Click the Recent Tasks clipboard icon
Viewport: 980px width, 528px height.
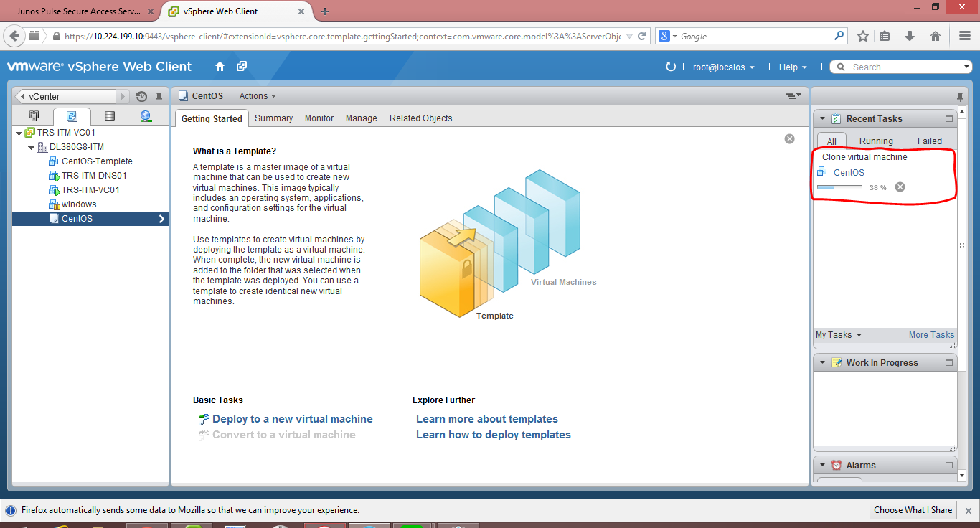[836, 118]
